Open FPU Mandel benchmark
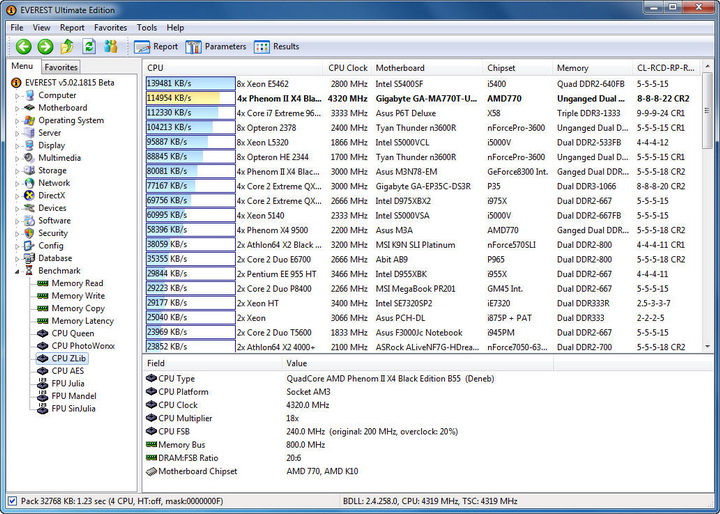The height and width of the screenshot is (514, 720). (74, 396)
